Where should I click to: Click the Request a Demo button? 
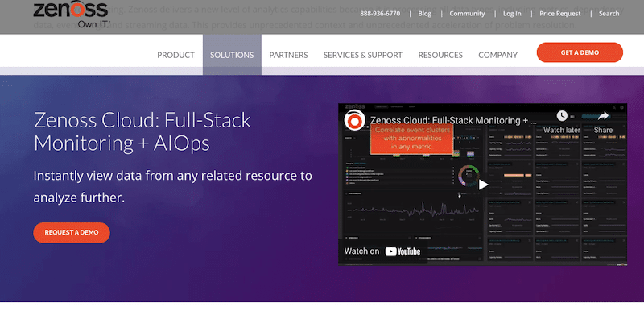pyautogui.click(x=72, y=232)
